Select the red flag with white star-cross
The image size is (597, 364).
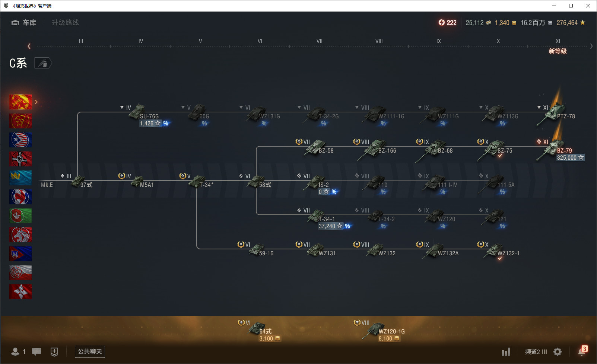click(20, 292)
